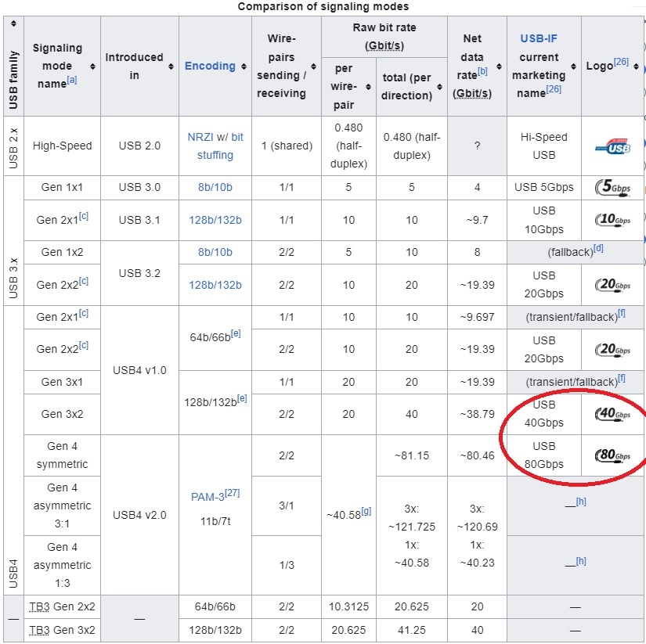Sort by Logo column arrows
Screen dimensions: 646x644
(x=636, y=67)
